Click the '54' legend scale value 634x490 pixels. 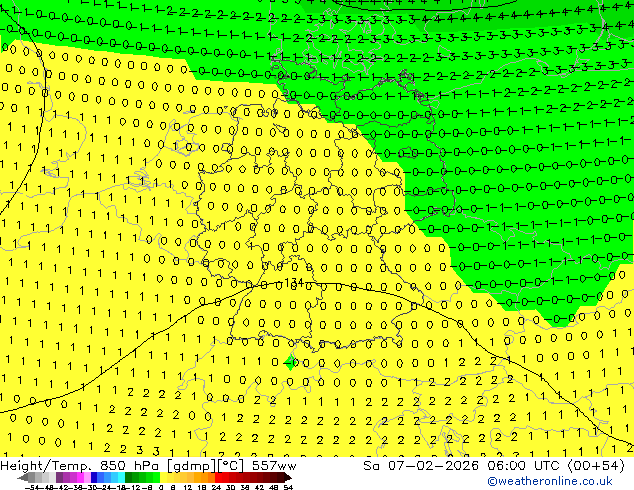[288, 488]
